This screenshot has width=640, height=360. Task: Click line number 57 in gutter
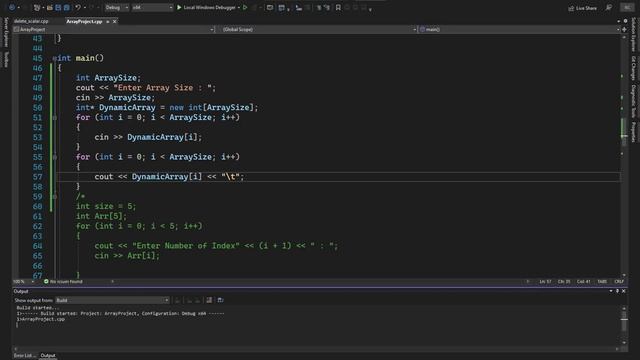(x=38, y=177)
